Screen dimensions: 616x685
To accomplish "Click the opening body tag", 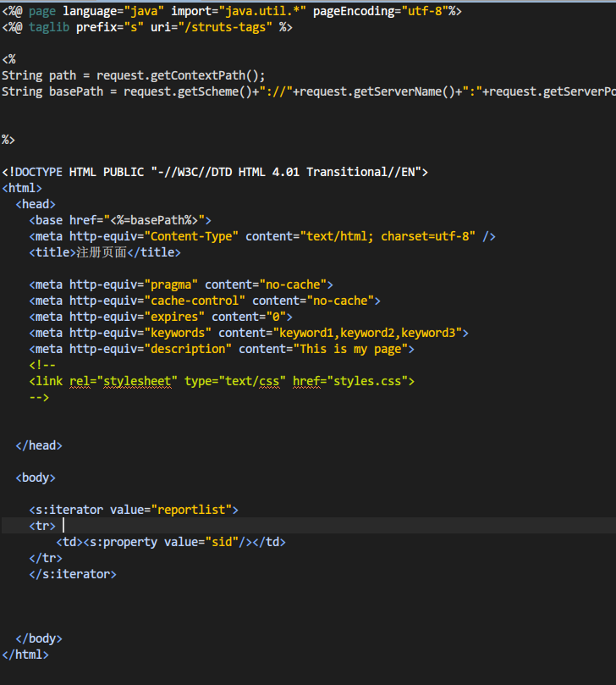I will tap(36, 478).
